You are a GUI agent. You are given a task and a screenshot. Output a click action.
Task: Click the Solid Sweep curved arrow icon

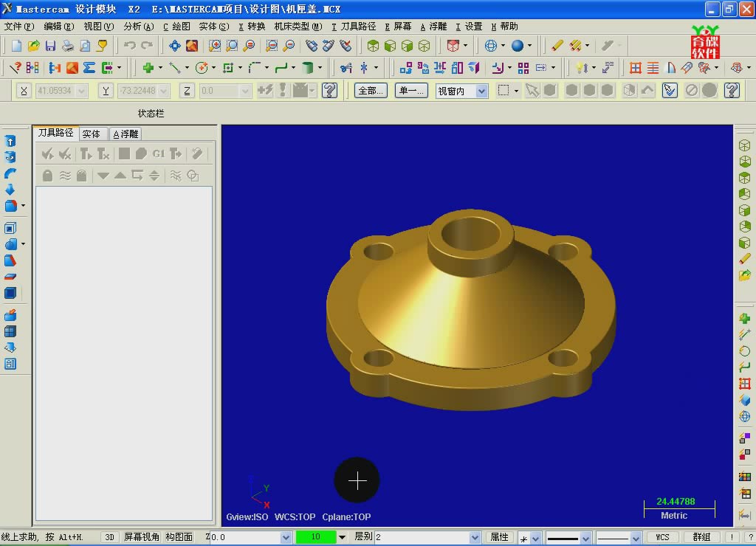click(x=10, y=173)
